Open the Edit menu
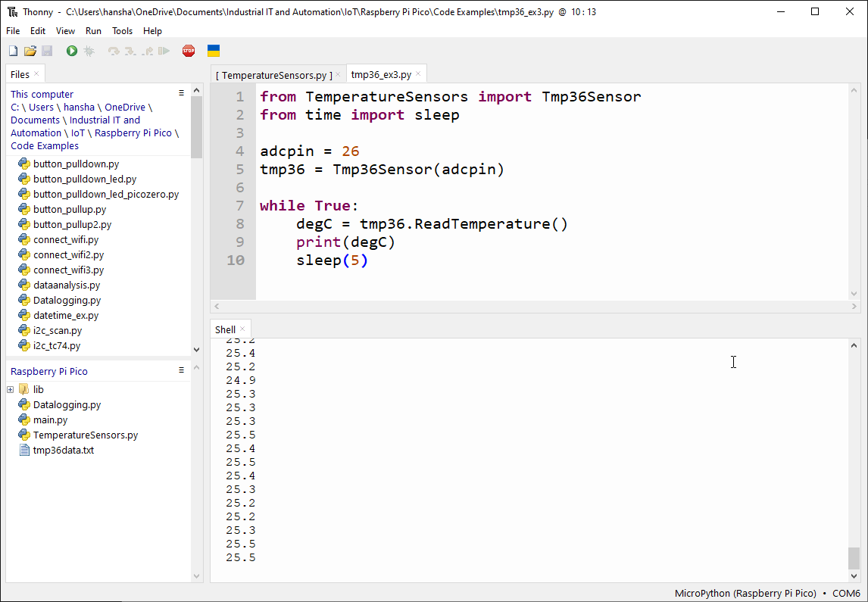868x602 pixels. 38,31
